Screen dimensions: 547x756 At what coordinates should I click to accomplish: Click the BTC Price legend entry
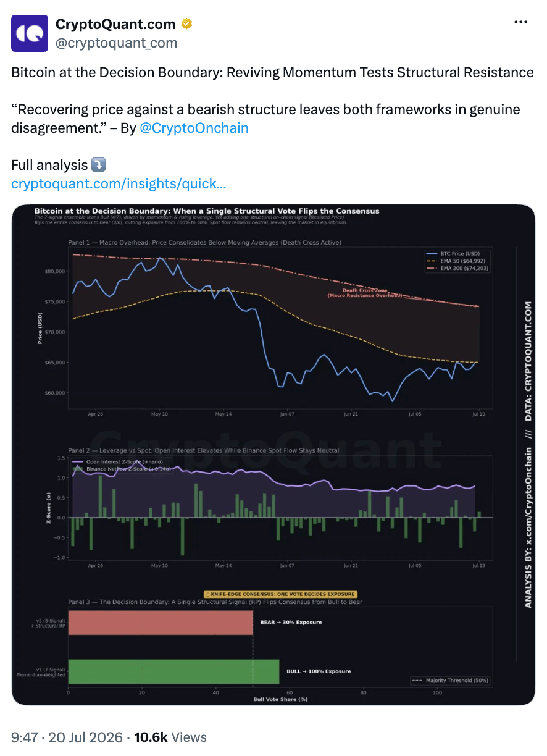(x=457, y=253)
